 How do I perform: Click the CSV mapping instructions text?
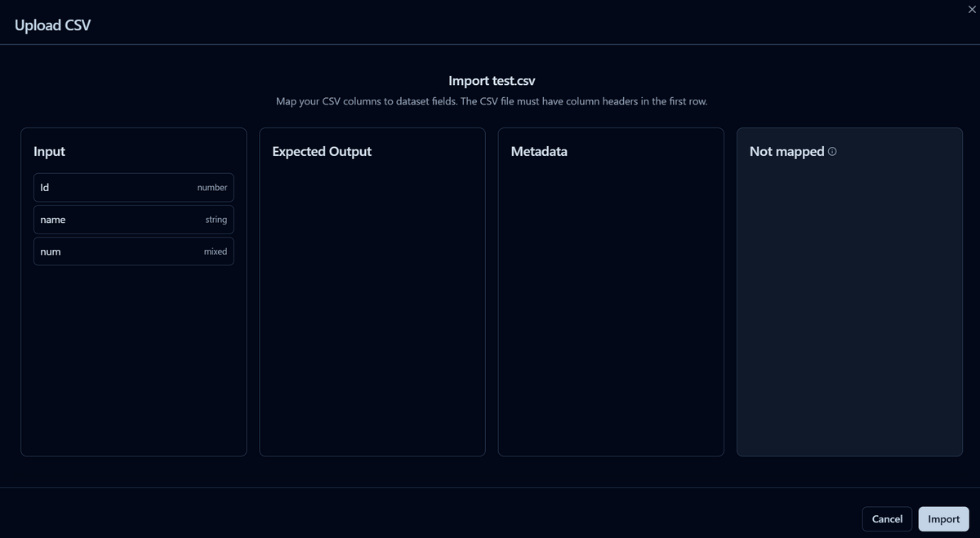pyautogui.click(x=492, y=102)
